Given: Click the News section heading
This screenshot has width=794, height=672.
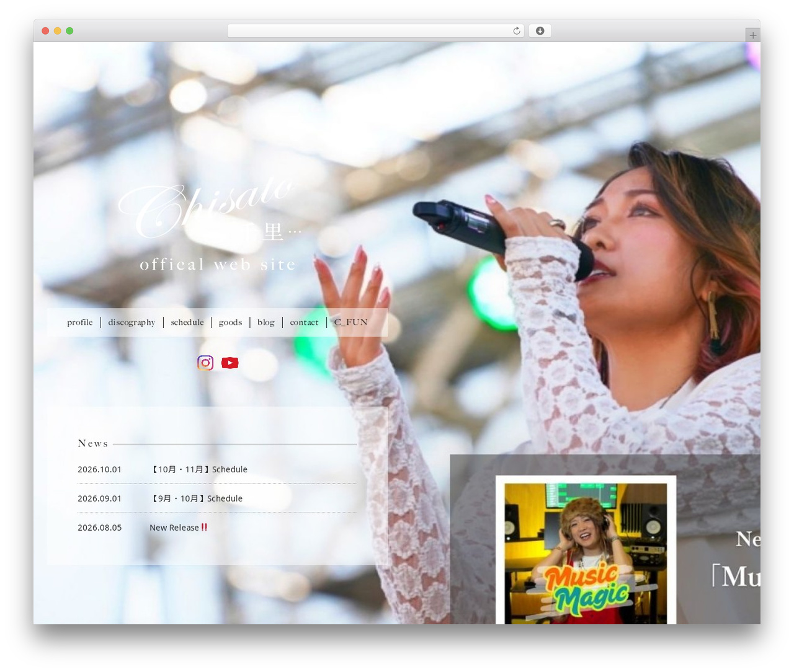Looking at the screenshot, I should coord(93,443).
